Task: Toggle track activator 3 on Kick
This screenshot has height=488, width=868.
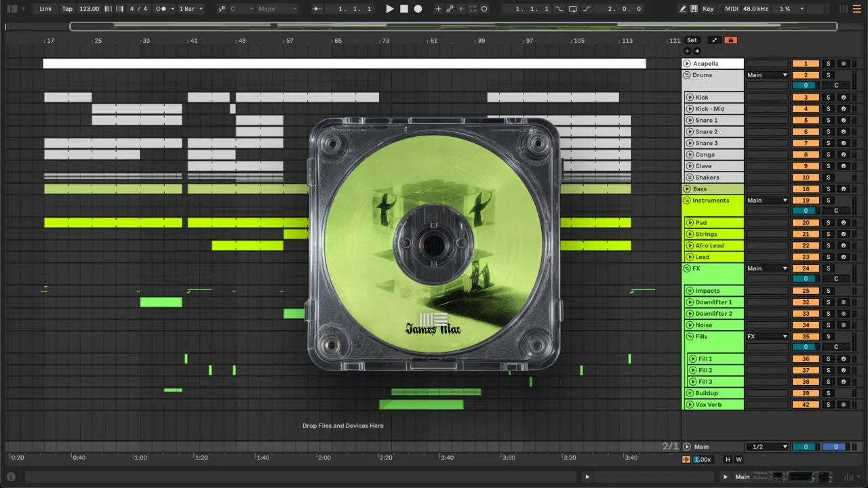Action: point(806,98)
